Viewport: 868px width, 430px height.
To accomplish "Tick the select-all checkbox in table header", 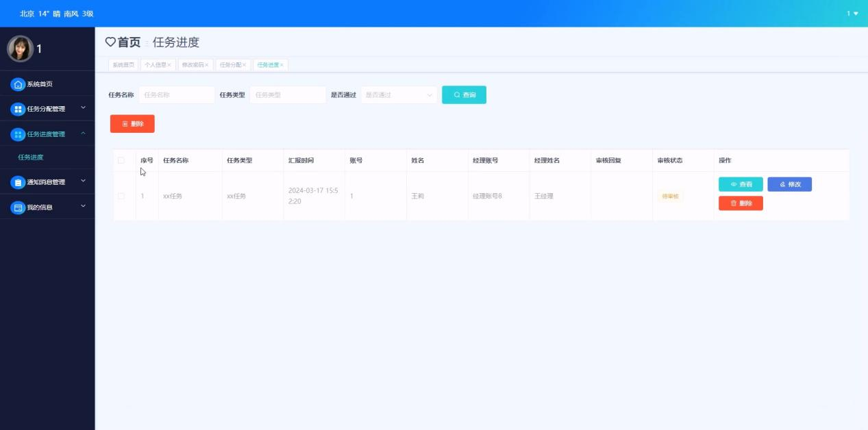I will [121, 160].
